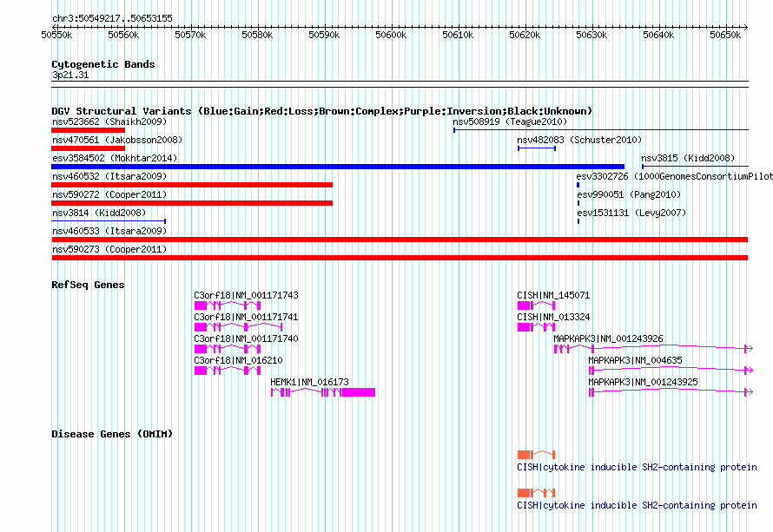Click the Cytogenetic Bands track title
Image resolution: width=773 pixels, height=532 pixels.
pyautogui.click(x=103, y=64)
